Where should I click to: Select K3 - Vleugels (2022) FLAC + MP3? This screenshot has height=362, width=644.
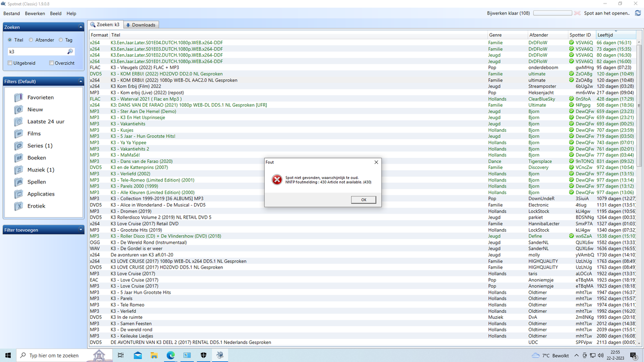coord(363,67)
